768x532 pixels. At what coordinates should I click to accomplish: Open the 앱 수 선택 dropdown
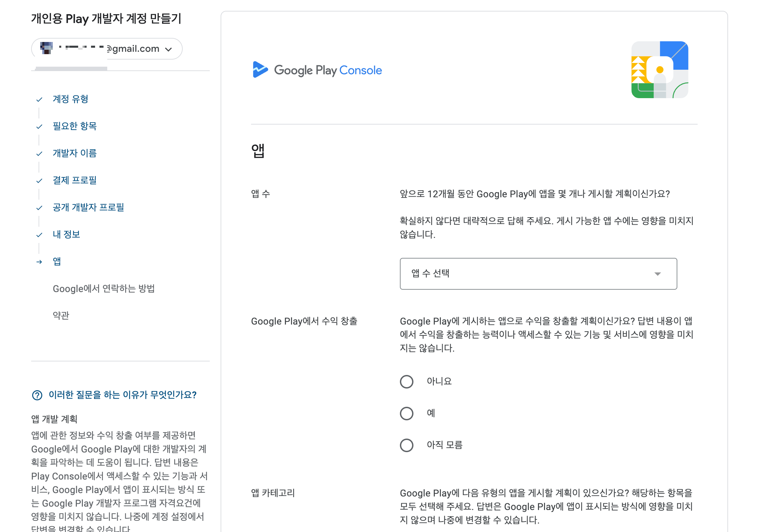(538, 273)
